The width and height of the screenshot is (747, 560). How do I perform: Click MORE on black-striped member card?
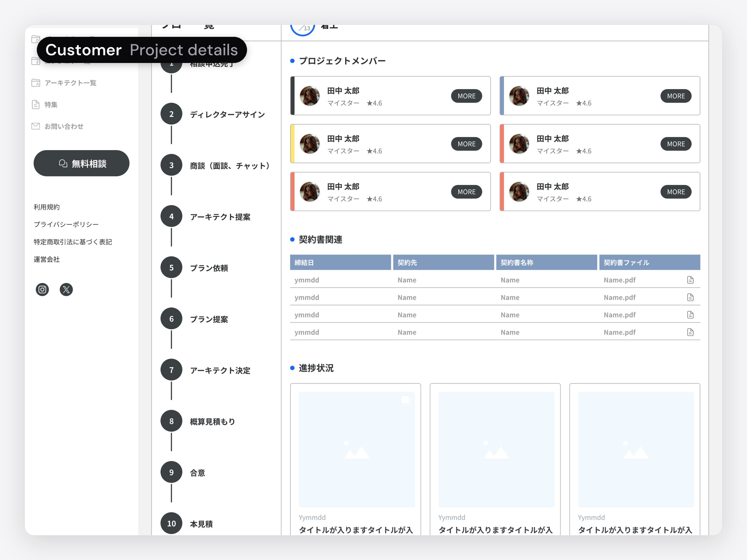pos(466,96)
